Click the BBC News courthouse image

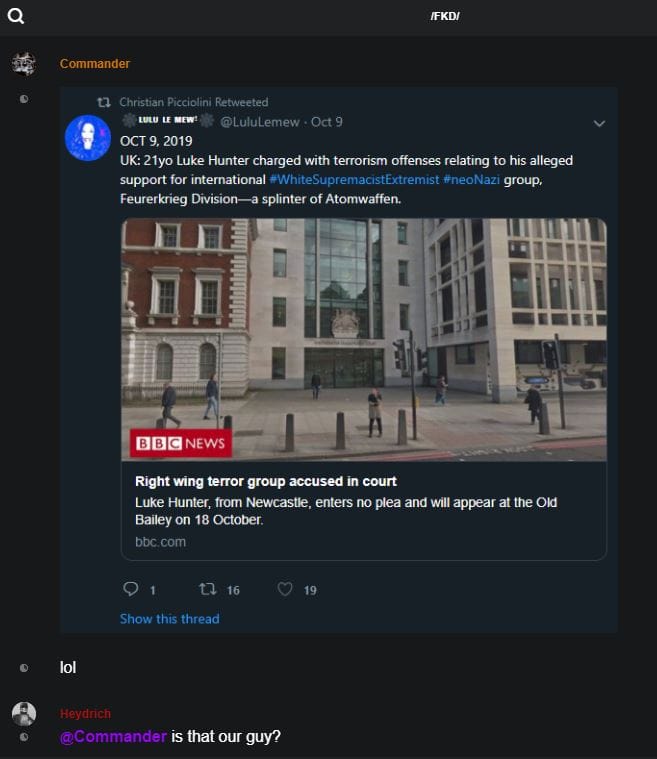pyautogui.click(x=364, y=339)
